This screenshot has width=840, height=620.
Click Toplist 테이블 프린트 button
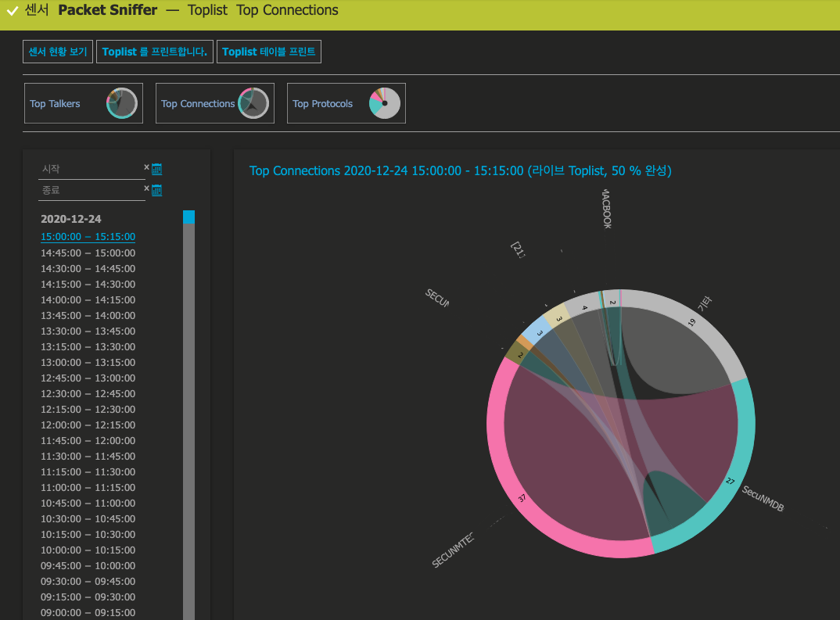[269, 52]
